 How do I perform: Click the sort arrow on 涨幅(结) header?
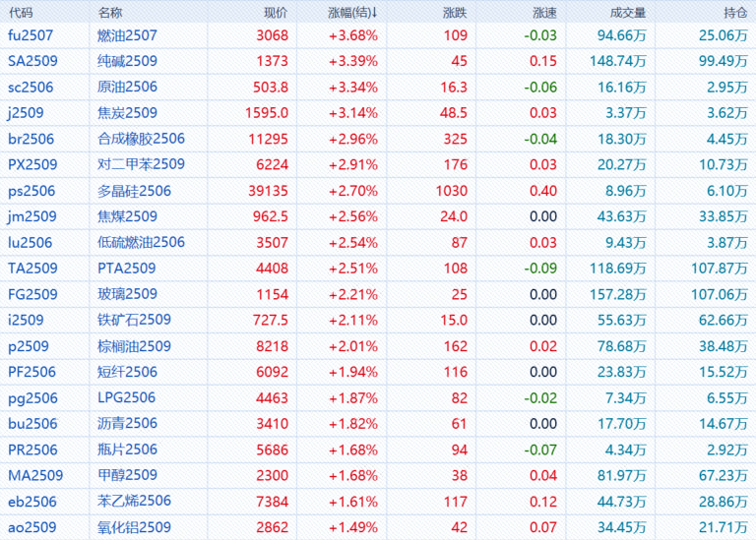[374, 13]
